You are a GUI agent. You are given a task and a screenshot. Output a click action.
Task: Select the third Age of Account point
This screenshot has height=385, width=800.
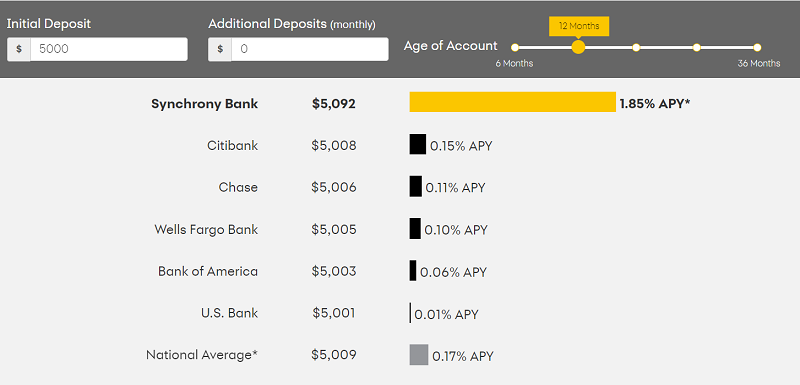[636, 47]
